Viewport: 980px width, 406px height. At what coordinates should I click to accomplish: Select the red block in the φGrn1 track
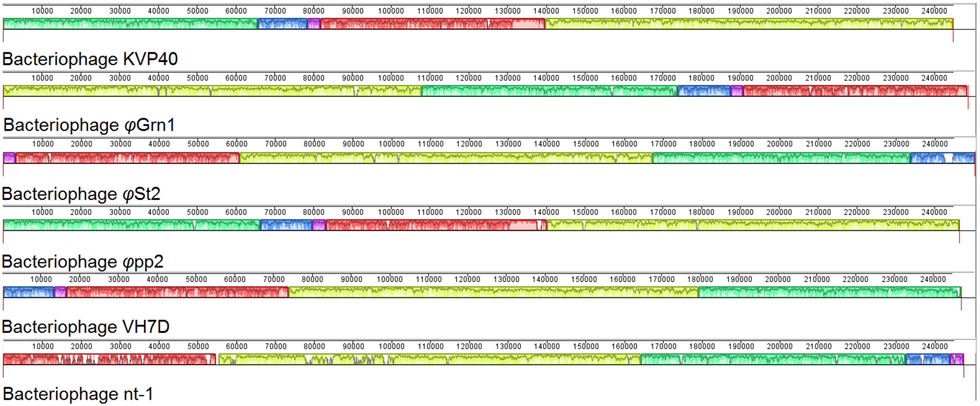click(855, 91)
